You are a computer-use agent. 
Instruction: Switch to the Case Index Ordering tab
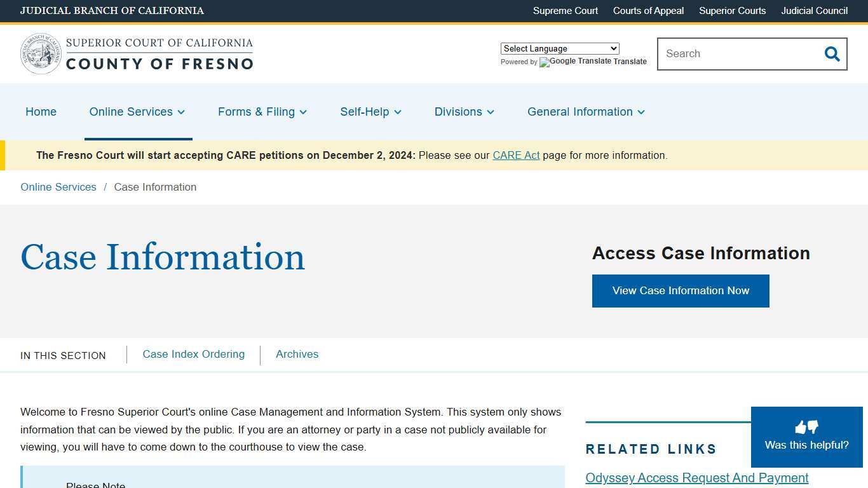(193, 354)
